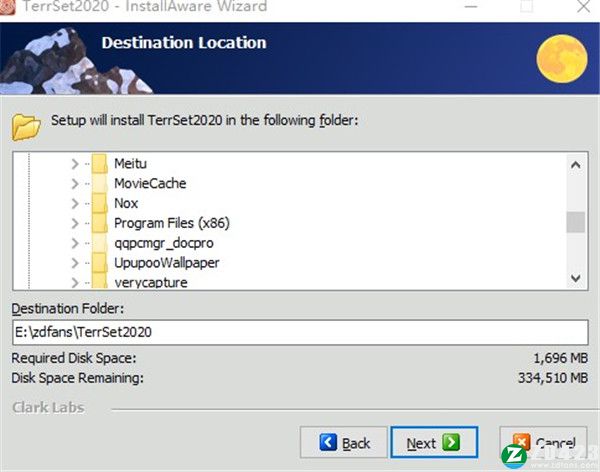Expand the Meitu folder node

75,164
